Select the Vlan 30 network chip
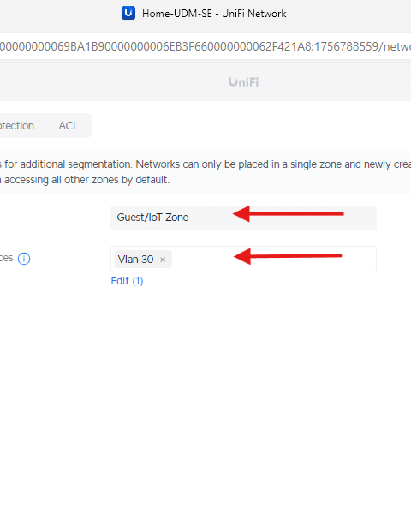Screen dimensions: 411x532 (x=143, y=260)
